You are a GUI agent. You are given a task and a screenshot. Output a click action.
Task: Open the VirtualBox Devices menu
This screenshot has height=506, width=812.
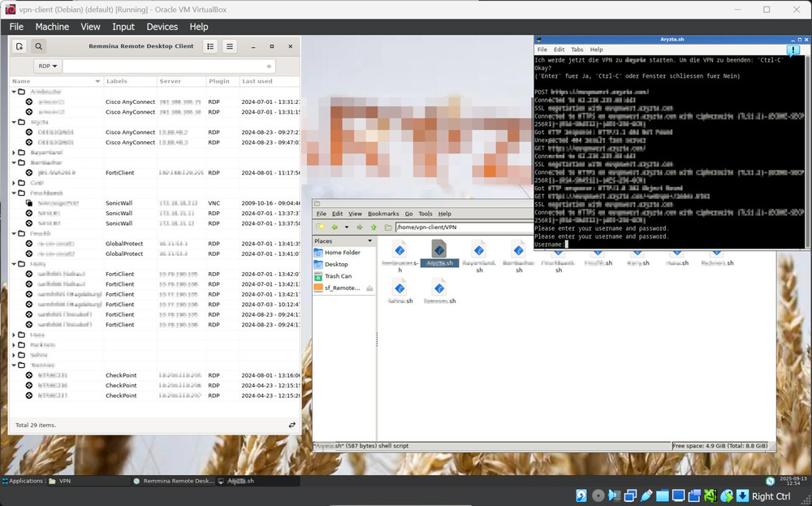(x=162, y=27)
